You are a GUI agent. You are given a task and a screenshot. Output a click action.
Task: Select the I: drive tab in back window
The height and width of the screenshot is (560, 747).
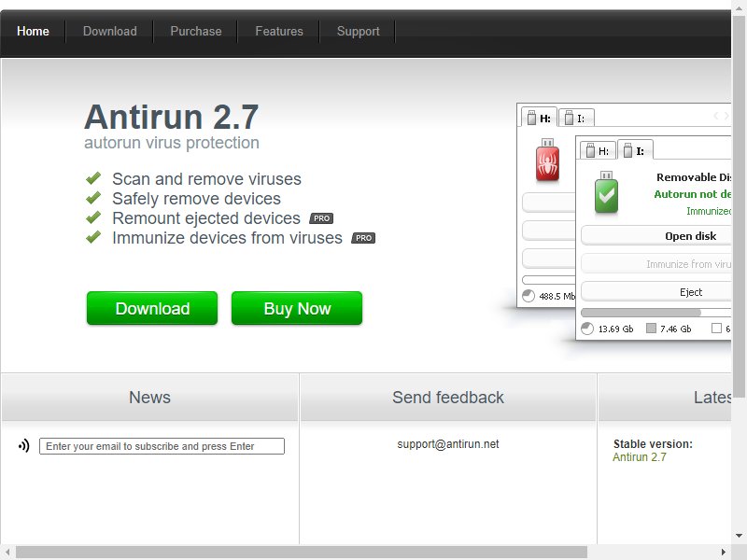pos(576,119)
